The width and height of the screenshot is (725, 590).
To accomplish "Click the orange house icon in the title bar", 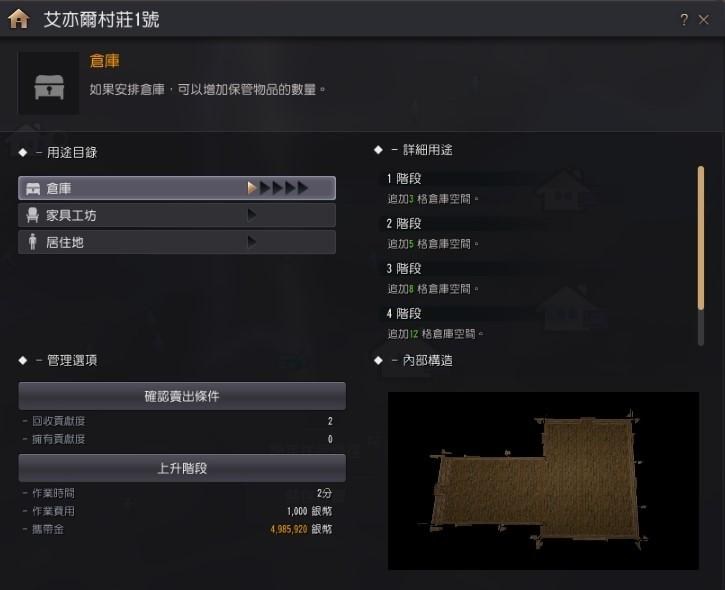I will click(x=18, y=19).
